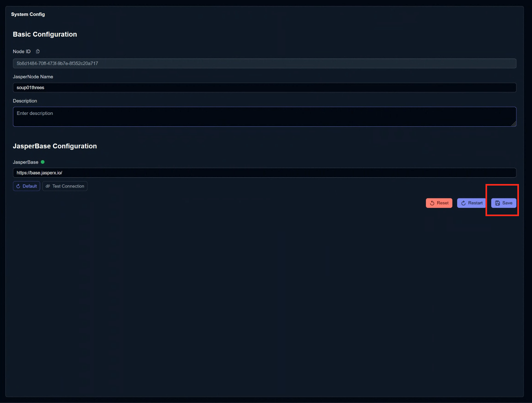
Task: Focus the JasperBase URL input field
Action: pos(264,173)
